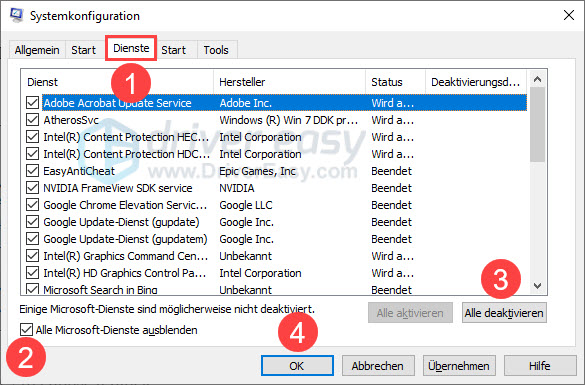Screen dimensions: 585x385
Task: Select the EasyAntiCheat service name
Action: pyautogui.click(x=79, y=171)
